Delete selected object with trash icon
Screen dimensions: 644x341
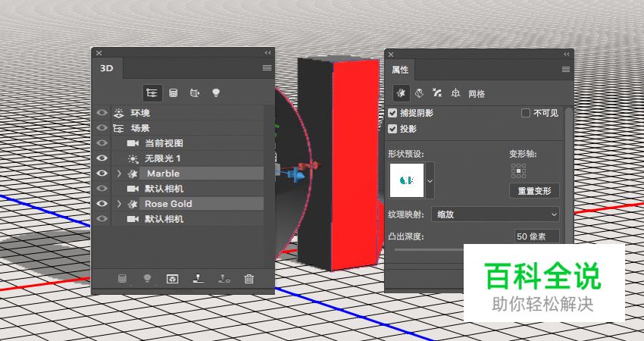[x=249, y=279]
